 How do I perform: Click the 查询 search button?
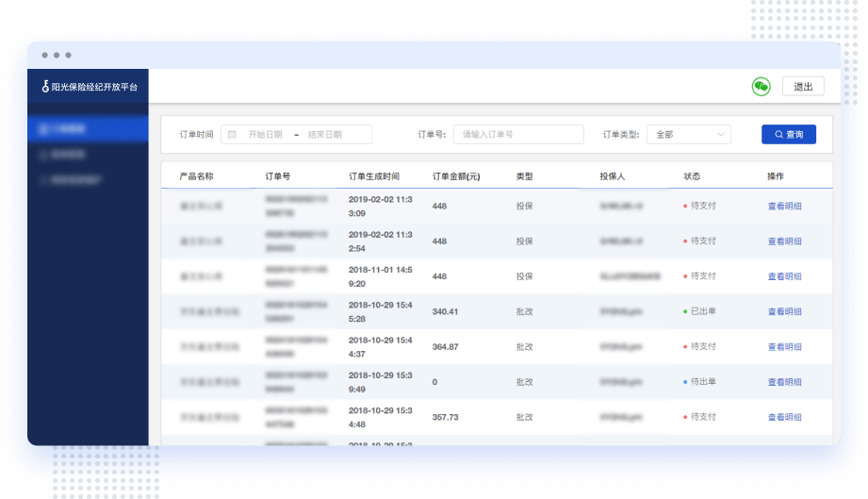(x=788, y=135)
